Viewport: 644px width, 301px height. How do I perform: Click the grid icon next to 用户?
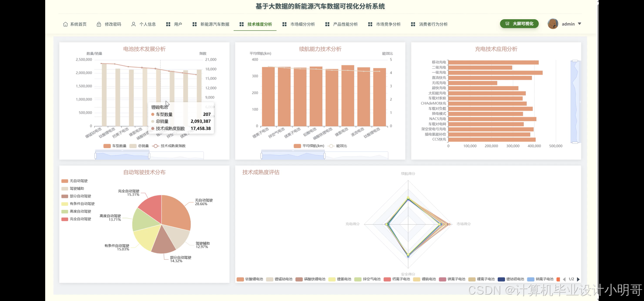[168, 24]
